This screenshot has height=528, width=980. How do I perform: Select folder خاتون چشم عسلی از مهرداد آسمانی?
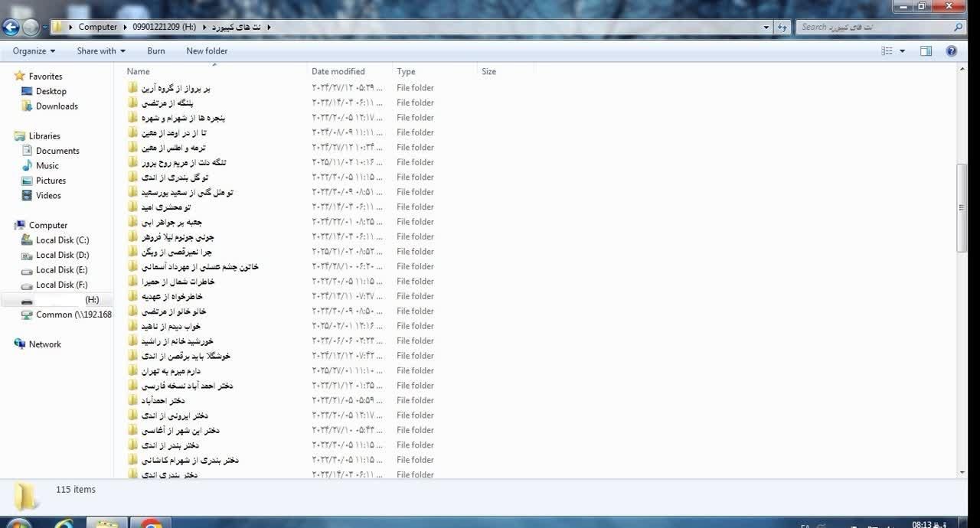[x=200, y=266]
